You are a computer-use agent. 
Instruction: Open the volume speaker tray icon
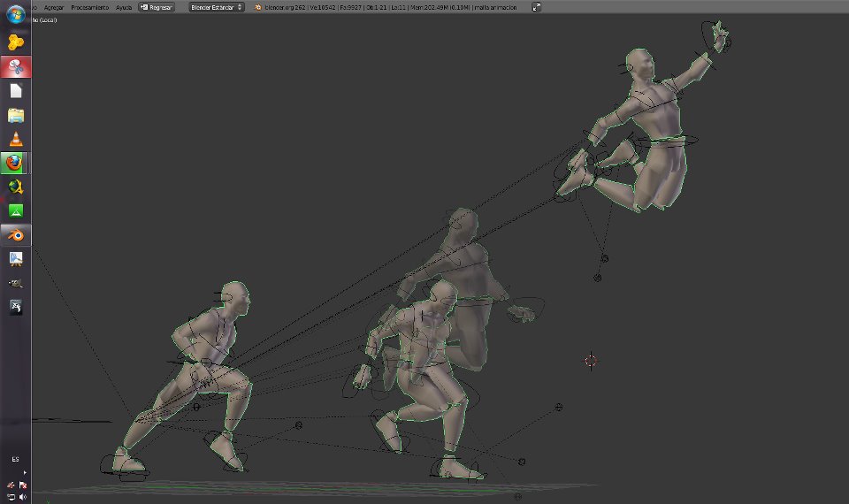[x=23, y=496]
